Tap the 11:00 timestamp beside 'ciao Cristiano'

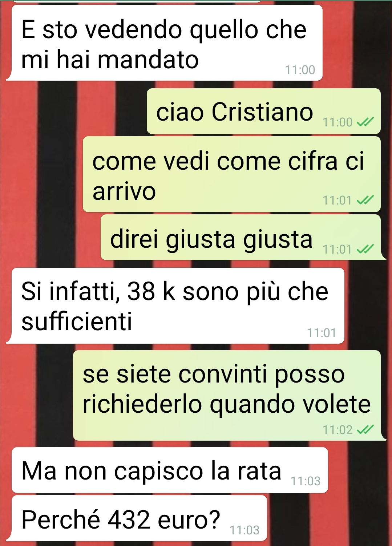click(338, 122)
